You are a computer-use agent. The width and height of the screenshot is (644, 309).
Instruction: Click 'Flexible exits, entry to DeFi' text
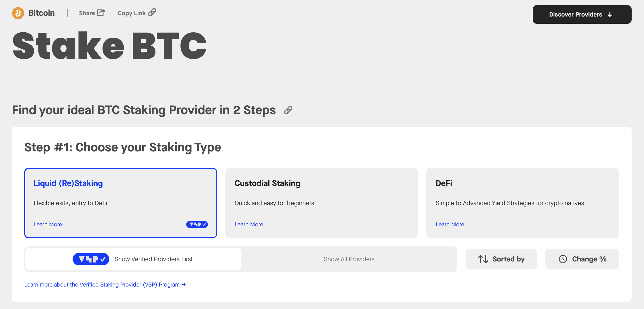click(x=70, y=203)
